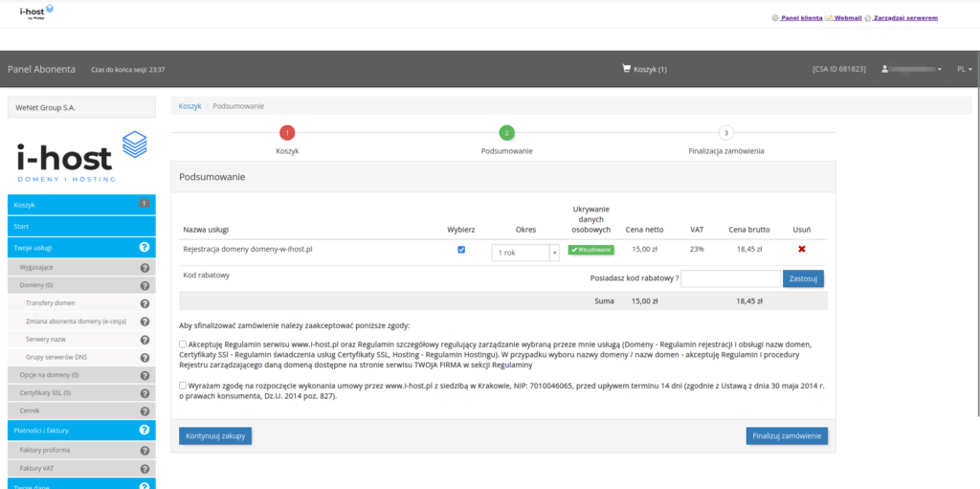The image size is (980, 489).
Task: Click help icon beside Transfery domen
Action: click(x=145, y=303)
